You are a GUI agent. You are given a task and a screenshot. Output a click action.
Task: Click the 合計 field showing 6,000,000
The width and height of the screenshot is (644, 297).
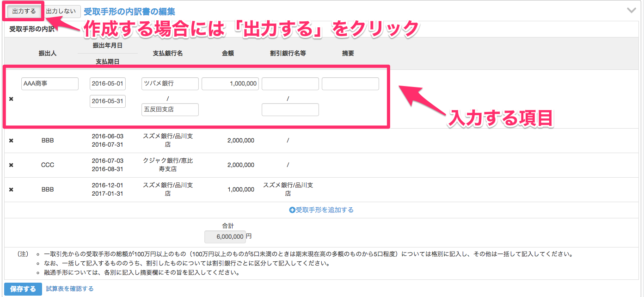click(x=225, y=237)
